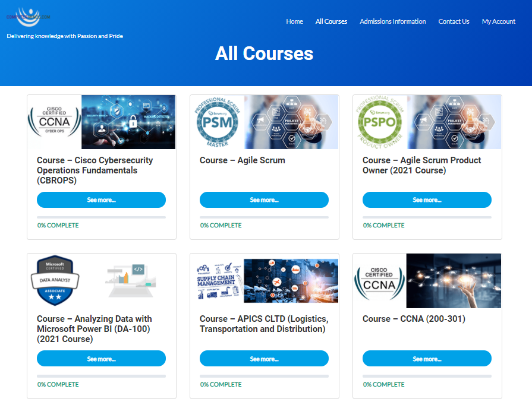The image size is (532, 402).
Task: Open Course – Cisco Cybersecurity Operations Fundamentals title
Action: pos(95,170)
